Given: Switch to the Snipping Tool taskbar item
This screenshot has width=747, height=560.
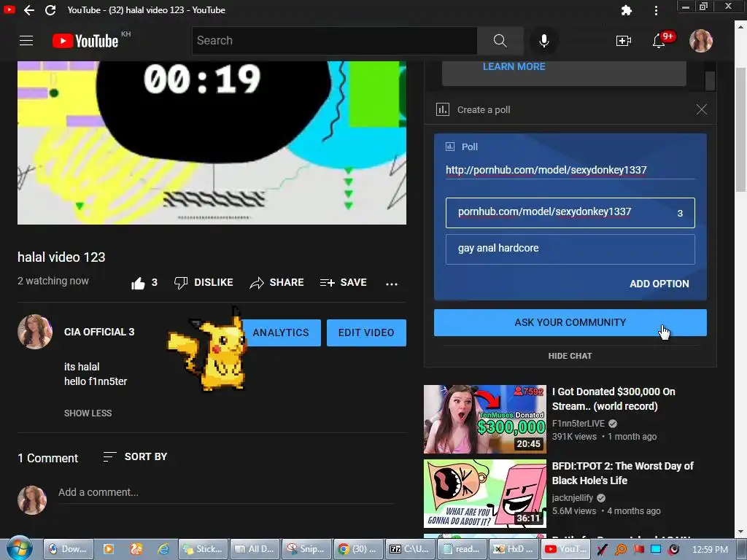Looking at the screenshot, I should 305,549.
